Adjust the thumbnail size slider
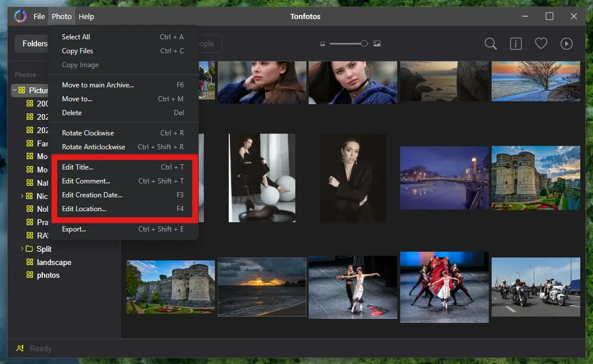Screen dimensions: 593x364 point(364,43)
